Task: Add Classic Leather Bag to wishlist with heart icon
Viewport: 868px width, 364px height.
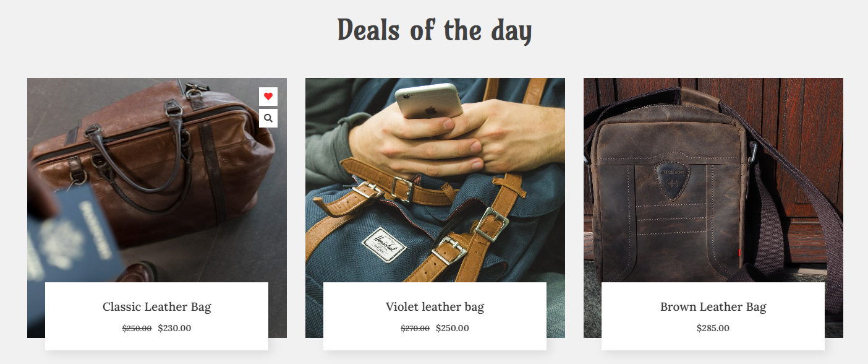Action: point(268,97)
